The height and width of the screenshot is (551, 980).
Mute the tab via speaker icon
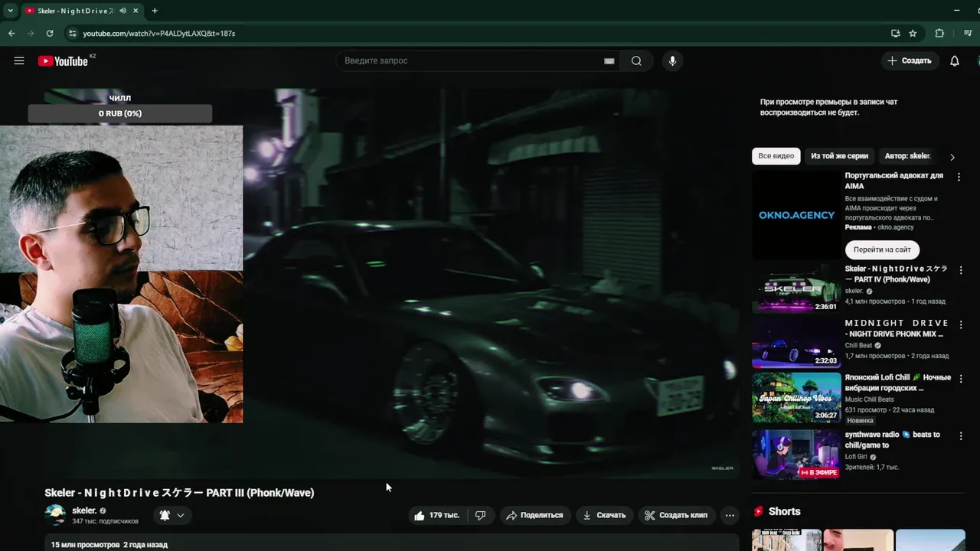[123, 11]
